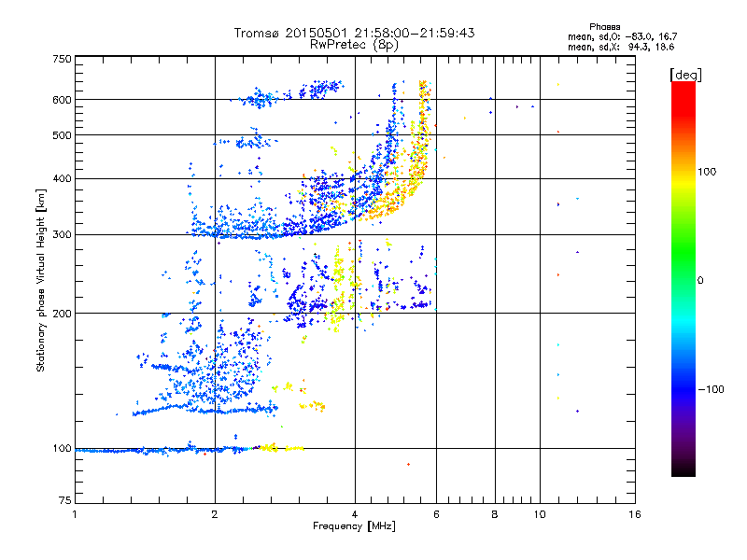Click the lone red point below 100 km near 5 MHz
The height and width of the screenshot is (560, 747).
408,464
